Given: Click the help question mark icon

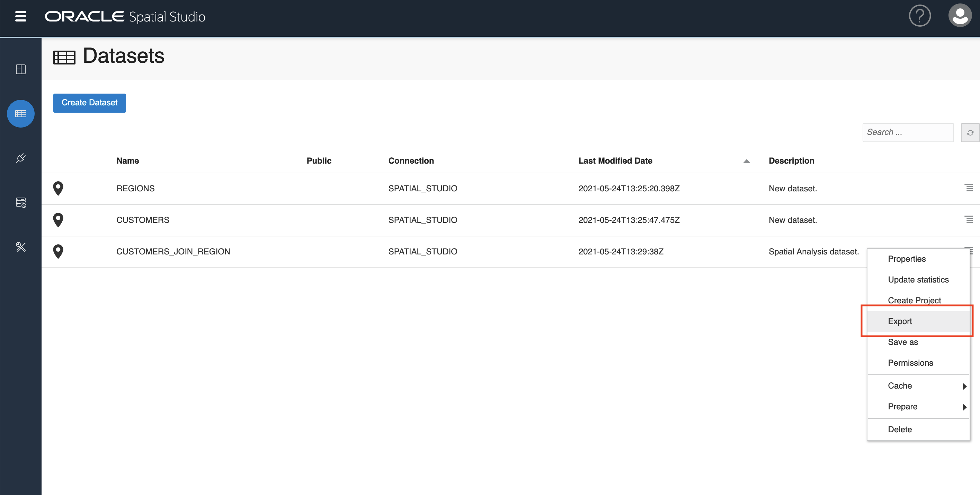Looking at the screenshot, I should pos(919,16).
